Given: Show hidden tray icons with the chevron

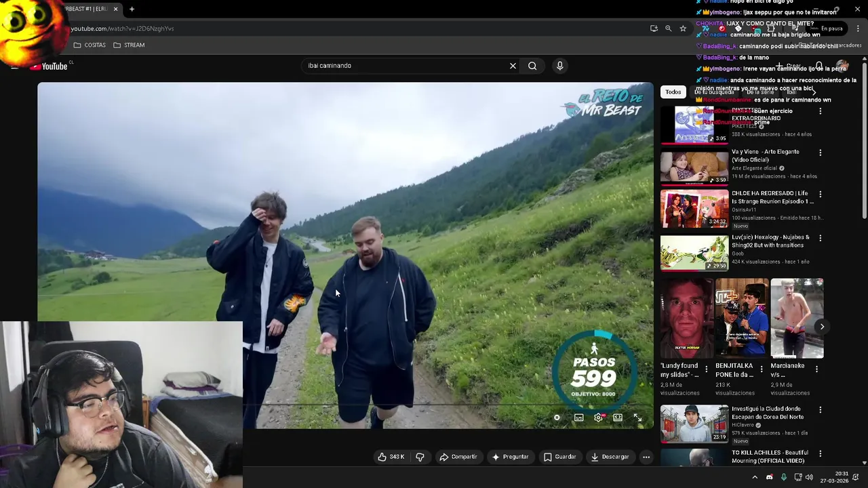Looking at the screenshot, I should [755, 477].
